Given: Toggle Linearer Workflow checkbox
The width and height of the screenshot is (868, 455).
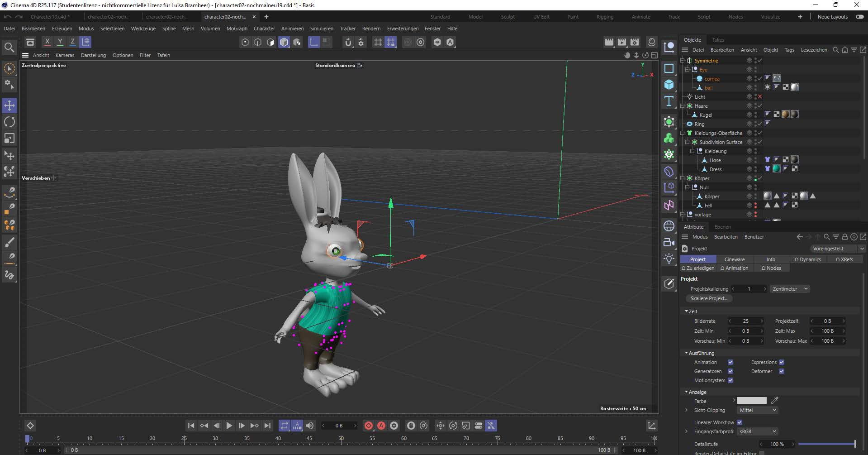Looking at the screenshot, I should (x=740, y=422).
